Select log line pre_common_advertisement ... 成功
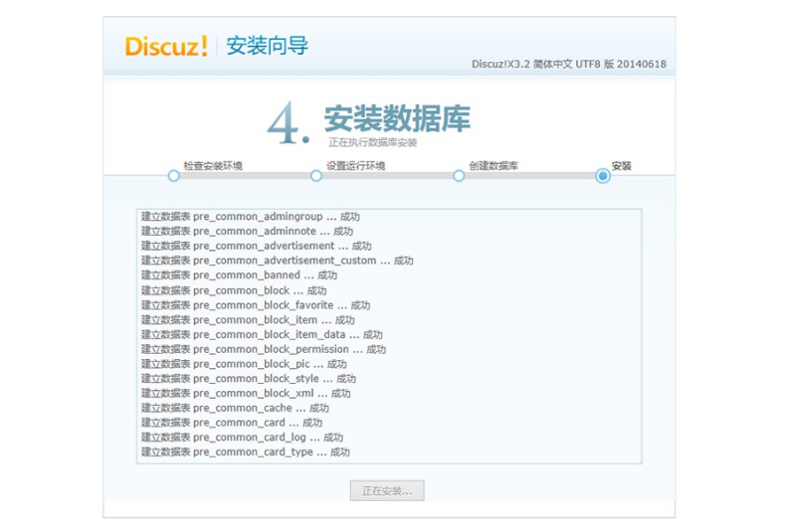 [257, 246]
